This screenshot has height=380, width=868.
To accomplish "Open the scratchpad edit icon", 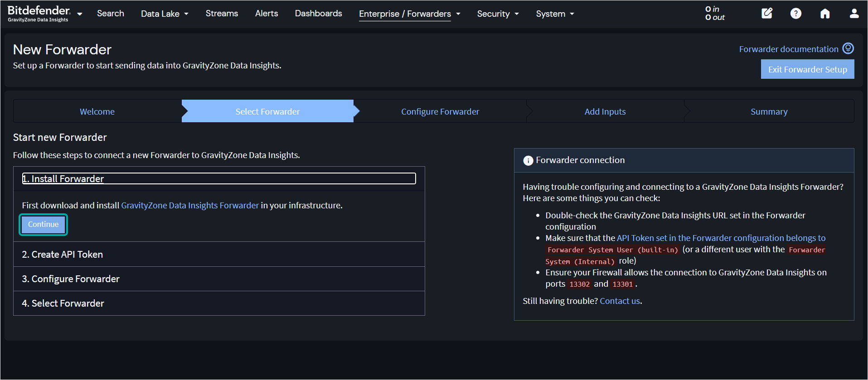I will point(767,14).
